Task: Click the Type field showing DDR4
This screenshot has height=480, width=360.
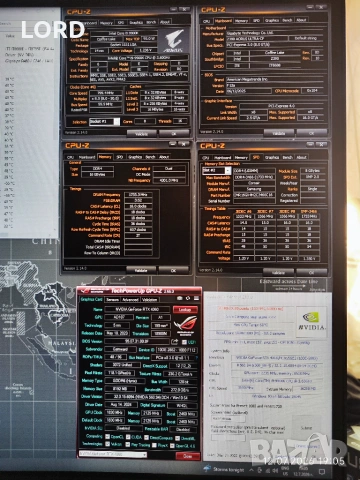Action: (98, 169)
